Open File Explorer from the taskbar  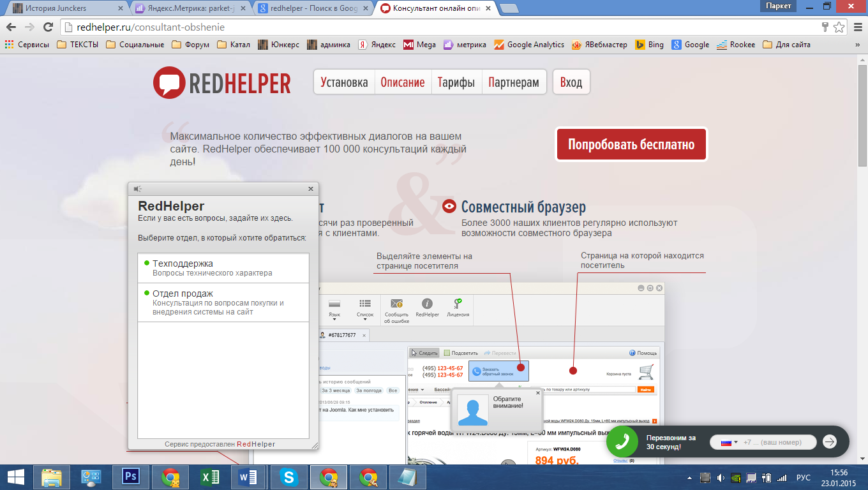[x=52, y=477]
